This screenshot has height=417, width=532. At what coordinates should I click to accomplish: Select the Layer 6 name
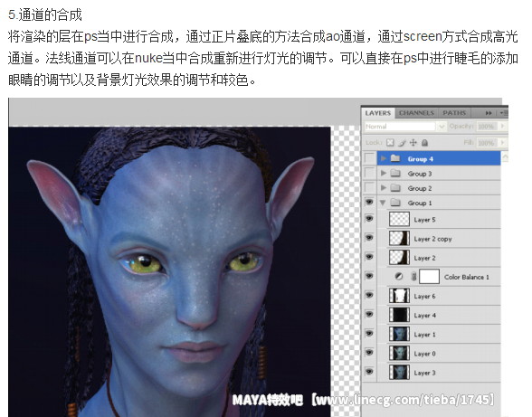(x=424, y=297)
